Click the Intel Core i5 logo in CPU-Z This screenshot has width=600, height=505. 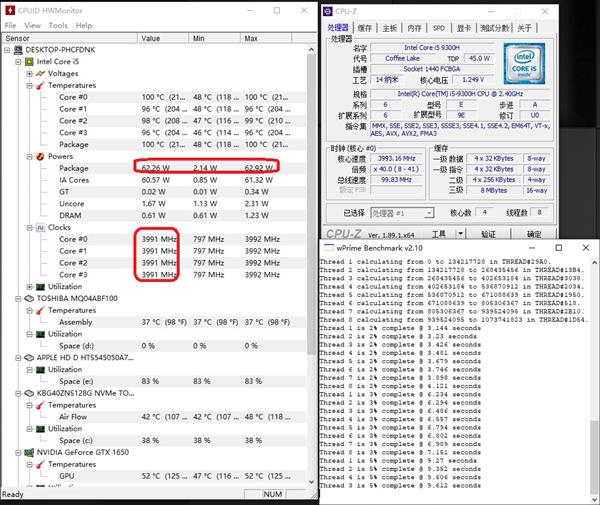(524, 64)
